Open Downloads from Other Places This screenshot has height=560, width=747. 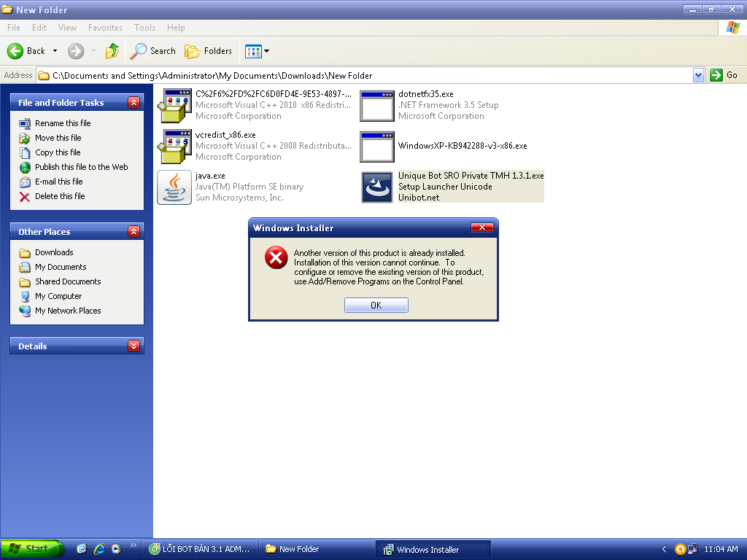[x=54, y=252]
